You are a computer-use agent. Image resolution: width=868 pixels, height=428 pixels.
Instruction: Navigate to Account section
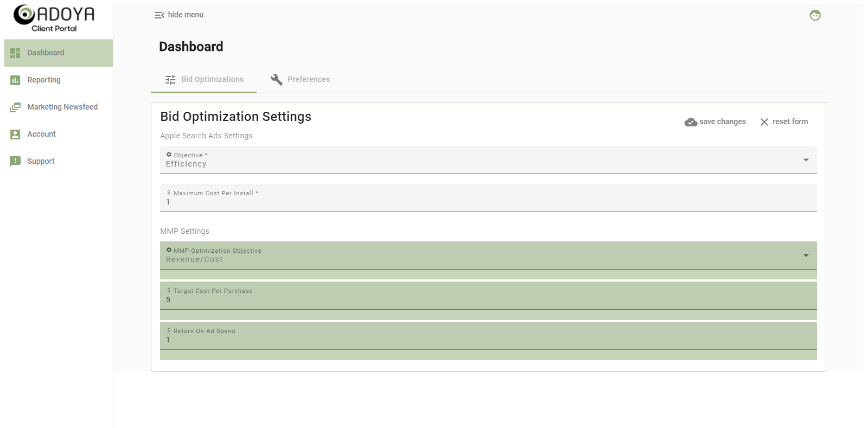click(59, 135)
